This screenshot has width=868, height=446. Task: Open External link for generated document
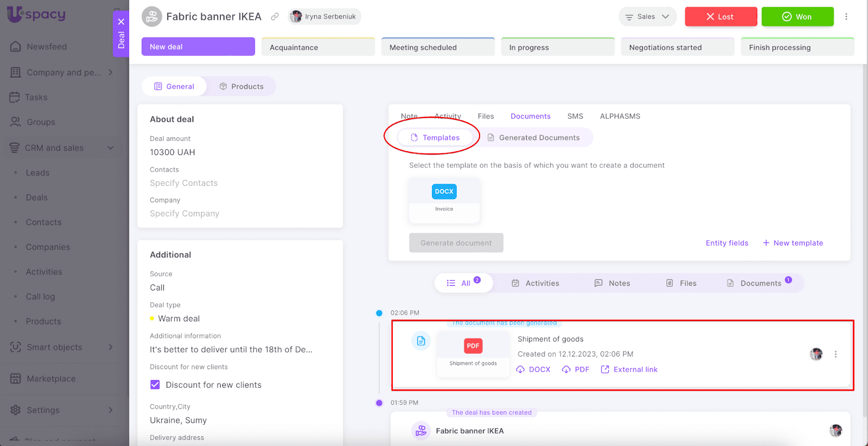tap(629, 370)
